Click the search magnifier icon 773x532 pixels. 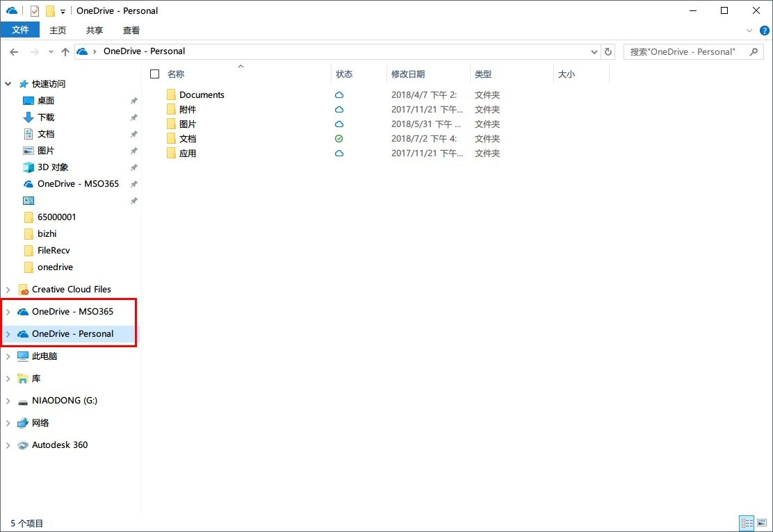754,51
